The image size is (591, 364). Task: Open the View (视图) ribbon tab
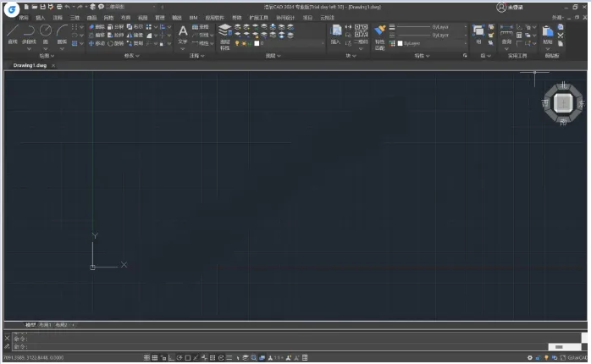click(142, 18)
